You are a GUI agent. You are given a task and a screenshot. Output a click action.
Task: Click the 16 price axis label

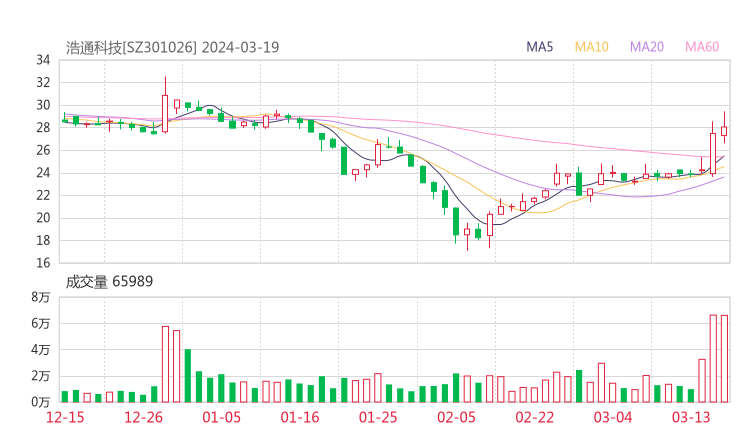[x=43, y=263]
